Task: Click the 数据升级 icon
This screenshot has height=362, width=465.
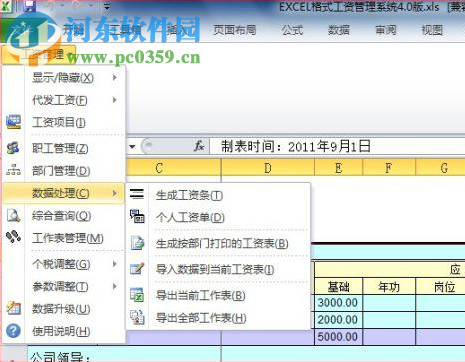Action: point(13,308)
